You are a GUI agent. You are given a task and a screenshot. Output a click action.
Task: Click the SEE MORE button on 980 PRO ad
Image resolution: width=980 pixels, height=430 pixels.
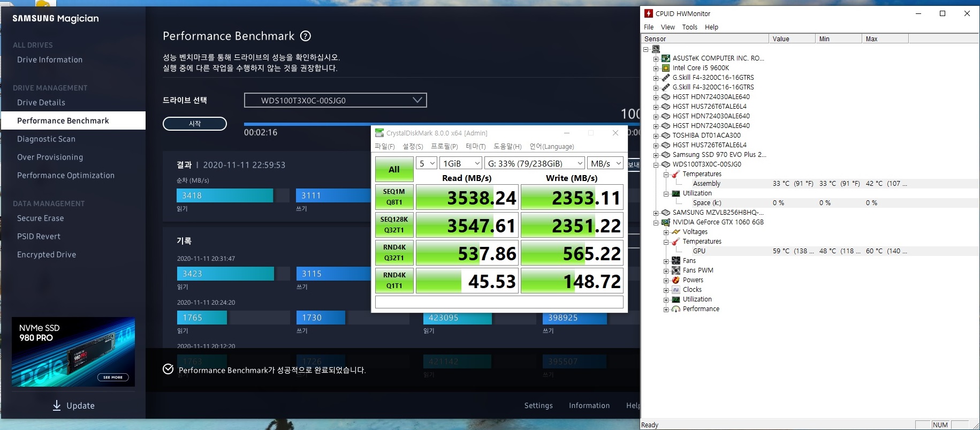click(x=113, y=377)
